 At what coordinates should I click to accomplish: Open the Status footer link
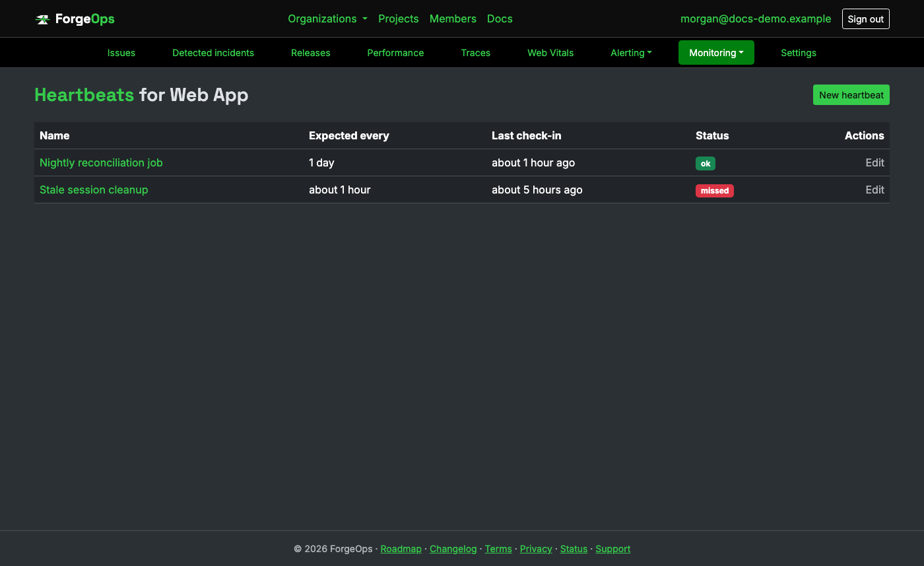tap(574, 549)
